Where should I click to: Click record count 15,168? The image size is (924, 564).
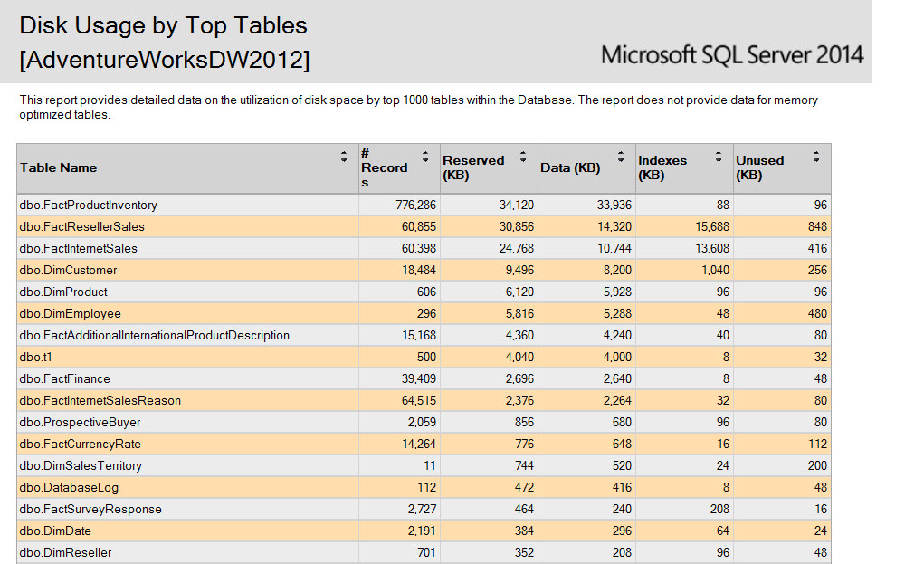[x=419, y=335]
